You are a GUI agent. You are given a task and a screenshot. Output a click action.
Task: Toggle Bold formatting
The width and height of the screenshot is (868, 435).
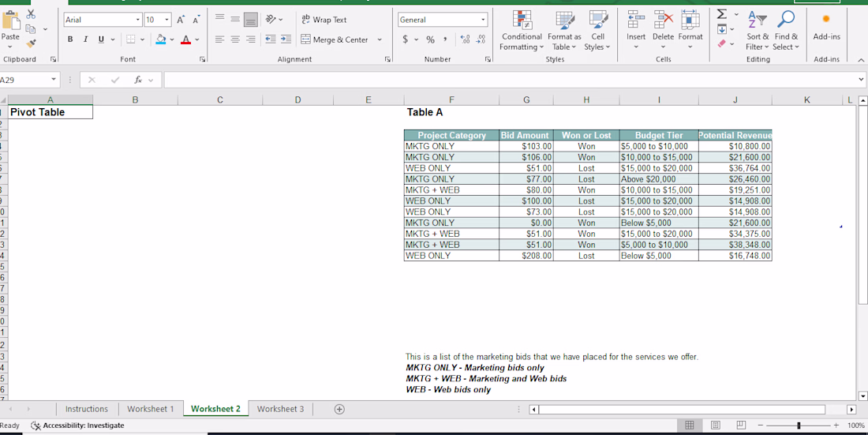click(x=70, y=39)
